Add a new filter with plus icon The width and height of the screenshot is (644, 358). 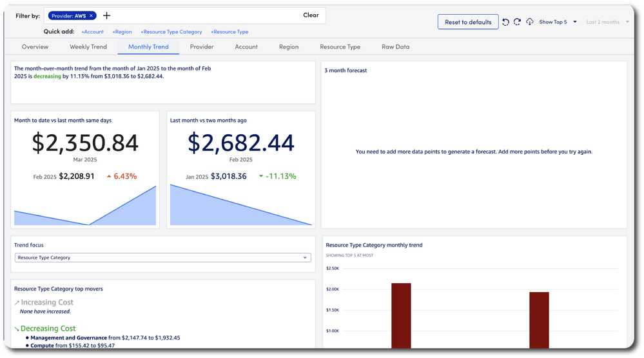point(106,15)
